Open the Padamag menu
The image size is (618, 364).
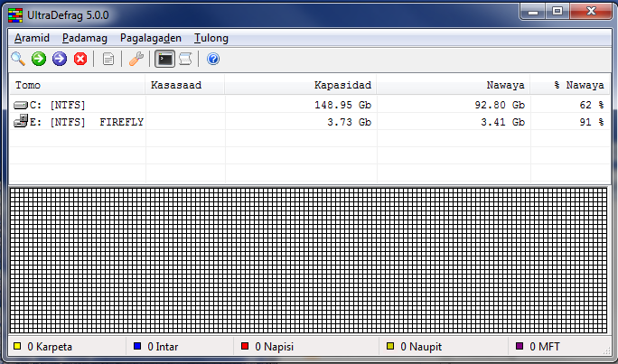85,38
